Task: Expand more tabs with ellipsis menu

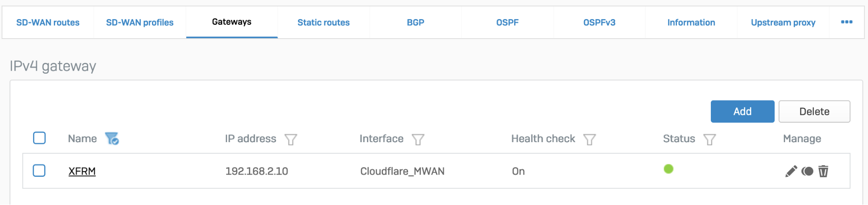Action: [846, 22]
